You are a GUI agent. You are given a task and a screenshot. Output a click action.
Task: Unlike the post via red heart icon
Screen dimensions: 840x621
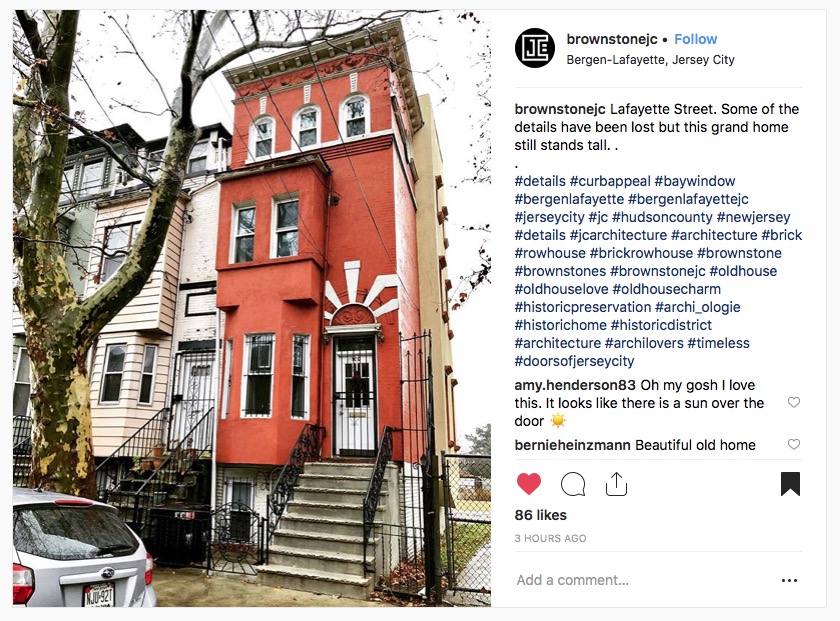[529, 484]
